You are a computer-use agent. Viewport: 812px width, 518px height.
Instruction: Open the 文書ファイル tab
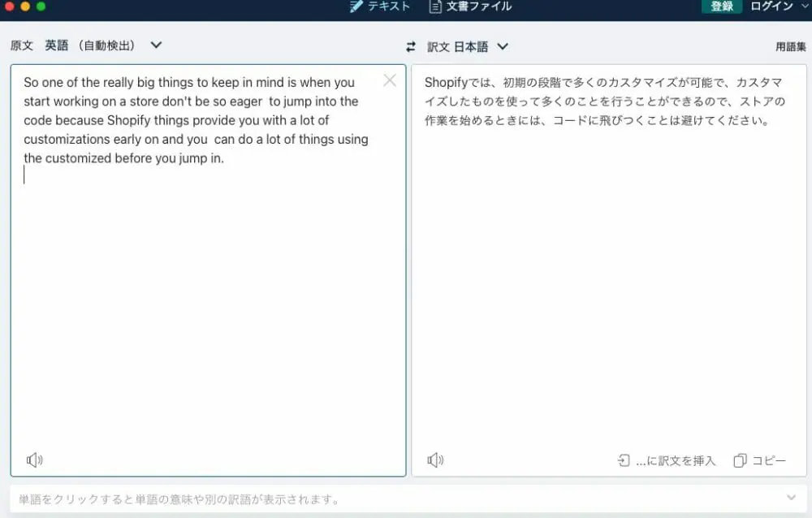coord(470,6)
